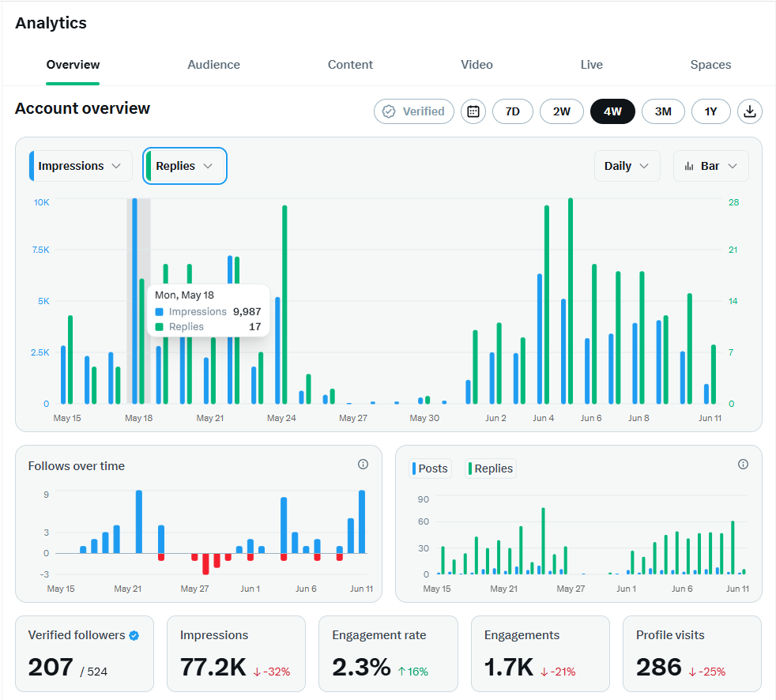Select the 7D time range
This screenshot has width=776, height=700.
(x=513, y=111)
